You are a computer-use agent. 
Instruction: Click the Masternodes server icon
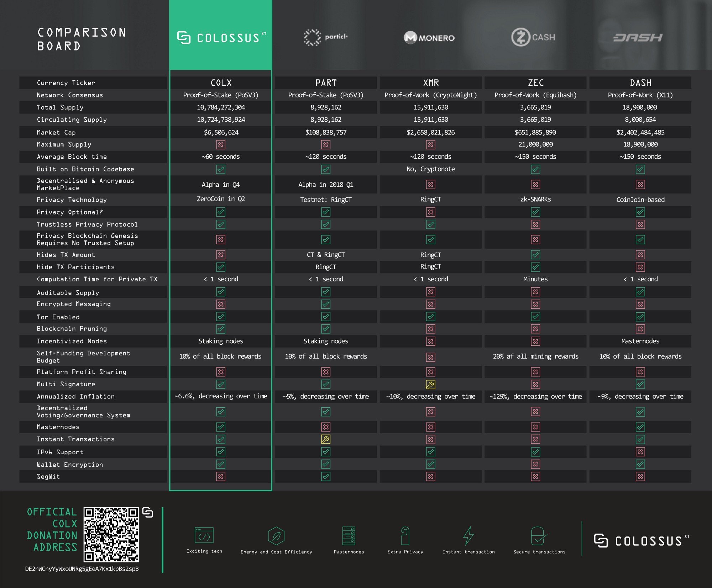[x=349, y=536]
